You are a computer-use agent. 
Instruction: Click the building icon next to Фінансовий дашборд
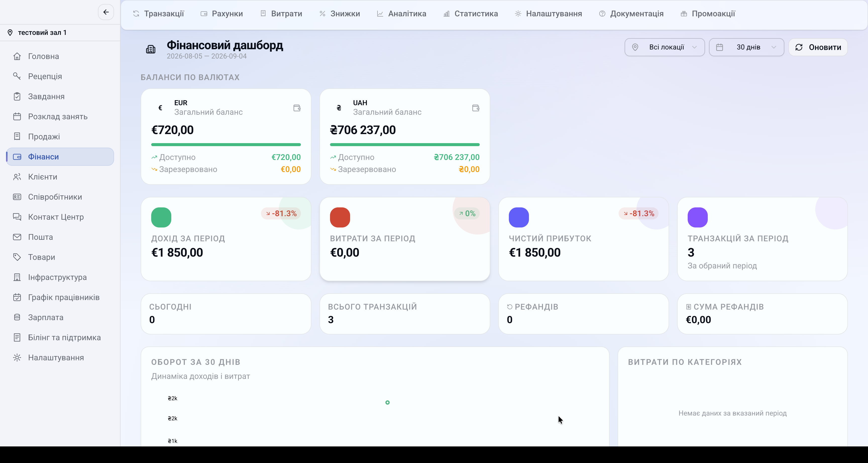coord(151,49)
